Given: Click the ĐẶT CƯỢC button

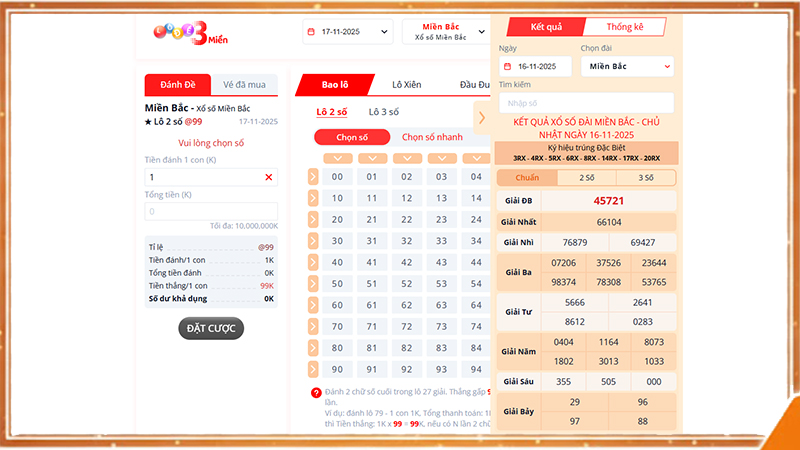Looking at the screenshot, I should 211,329.
